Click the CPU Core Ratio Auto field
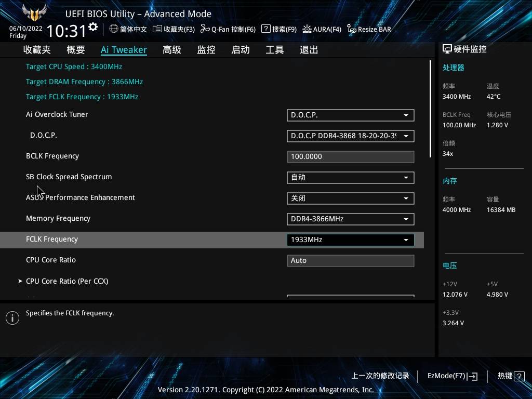 [x=351, y=261]
